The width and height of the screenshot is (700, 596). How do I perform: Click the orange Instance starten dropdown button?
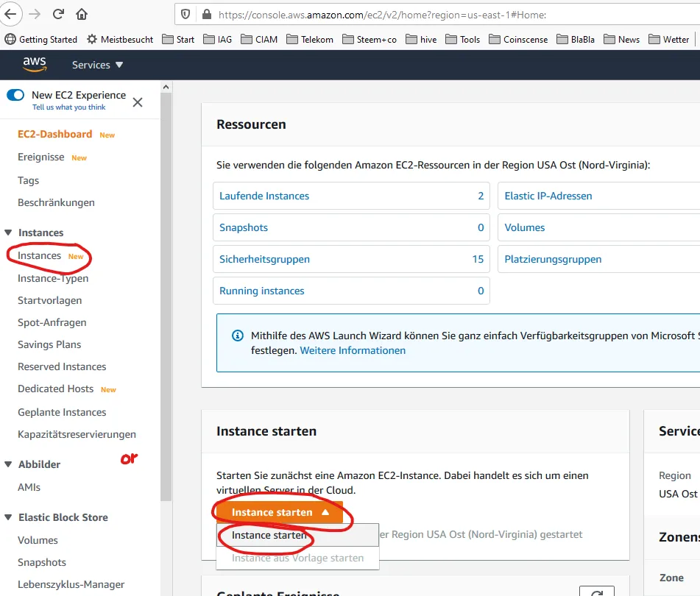pos(280,512)
